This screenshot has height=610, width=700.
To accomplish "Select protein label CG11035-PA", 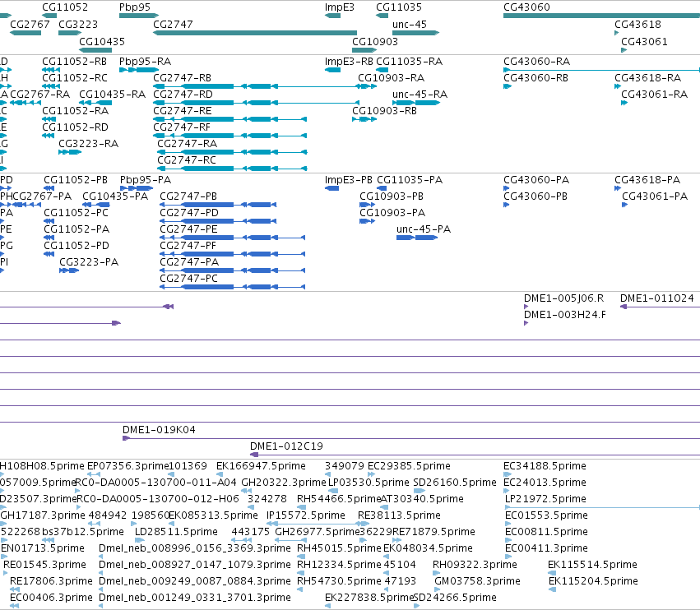I will (x=410, y=179).
